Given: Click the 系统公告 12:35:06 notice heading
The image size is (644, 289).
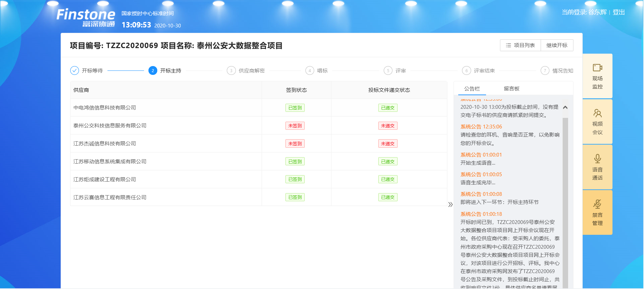Looking at the screenshot, I should click(x=481, y=127).
